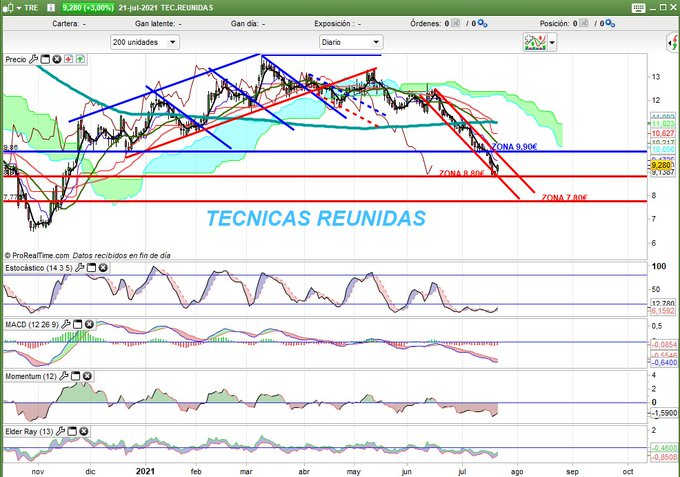The height and width of the screenshot is (477, 680).
Task: Open Órdenes gear settings icon
Action: [483, 23]
